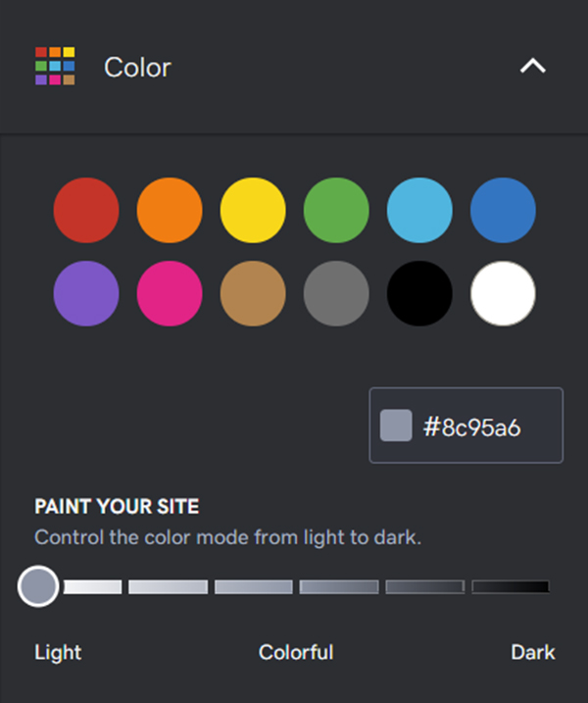Screen dimensions: 588x703
Task: Click the Color palette grid icon
Action: pos(55,66)
